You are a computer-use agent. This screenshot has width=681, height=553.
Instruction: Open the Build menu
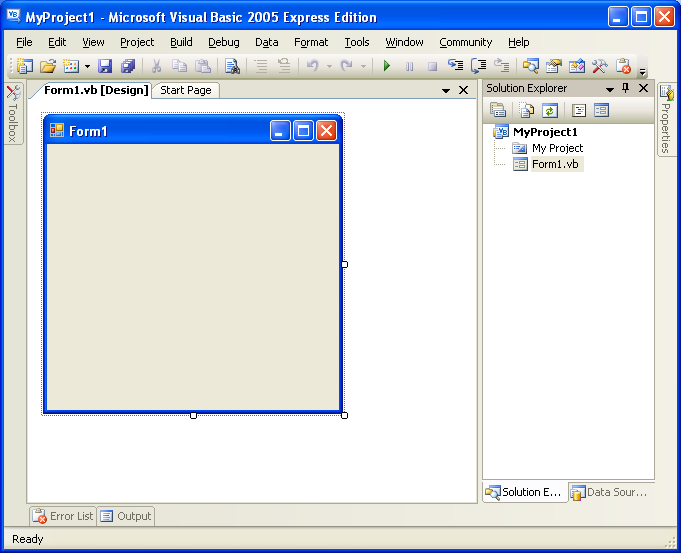pyautogui.click(x=181, y=42)
